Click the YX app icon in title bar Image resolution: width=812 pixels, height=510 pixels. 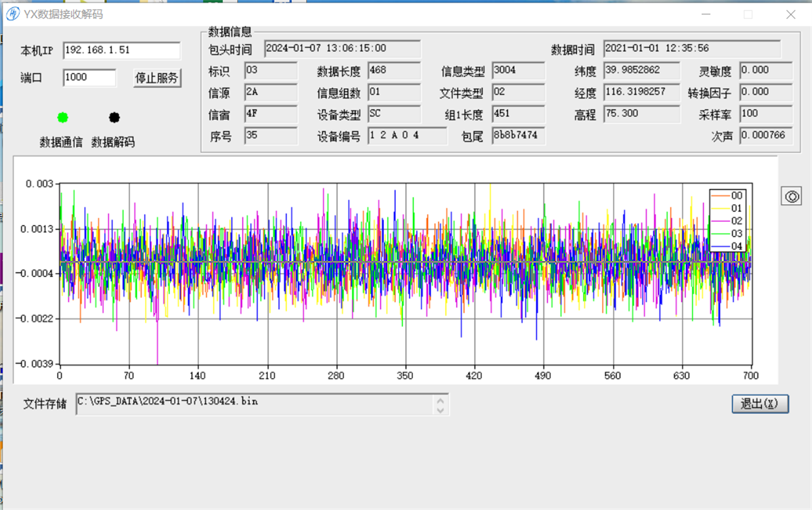pos(12,14)
